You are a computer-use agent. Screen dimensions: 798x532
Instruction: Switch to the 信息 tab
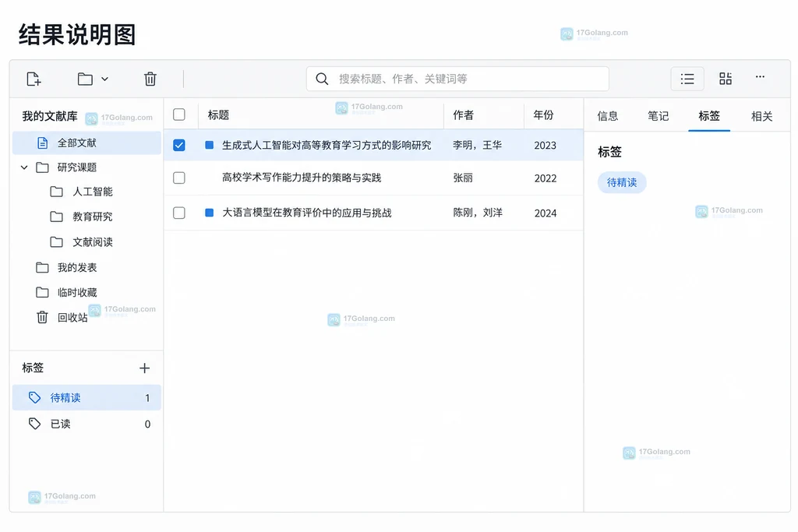click(x=608, y=116)
